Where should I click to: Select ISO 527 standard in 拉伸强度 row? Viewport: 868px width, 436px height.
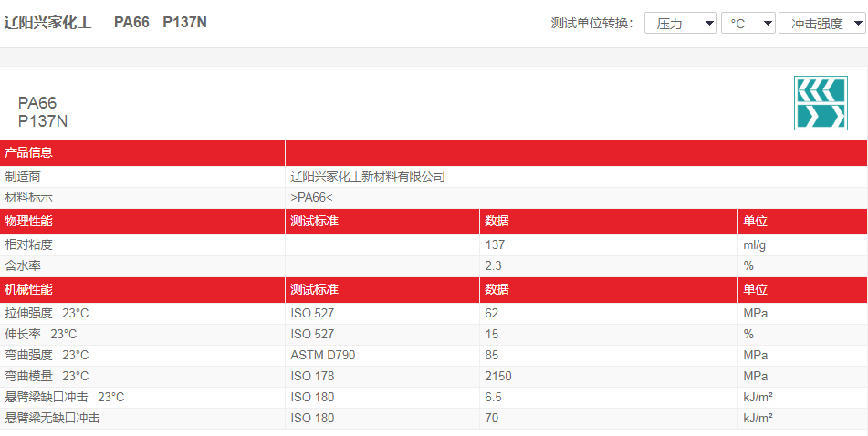pos(312,313)
